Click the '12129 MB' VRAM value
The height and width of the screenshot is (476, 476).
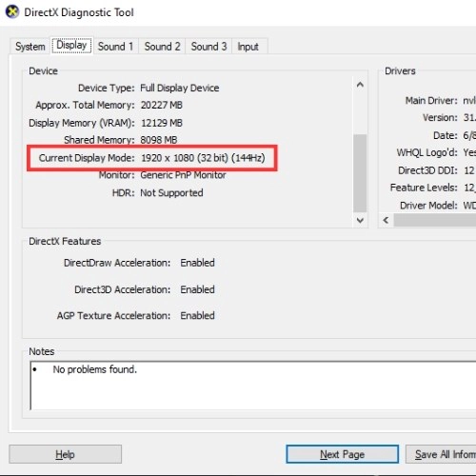point(162,123)
